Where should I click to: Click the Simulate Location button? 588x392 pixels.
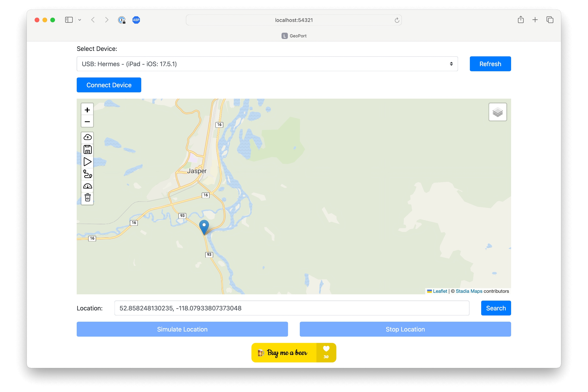182,329
